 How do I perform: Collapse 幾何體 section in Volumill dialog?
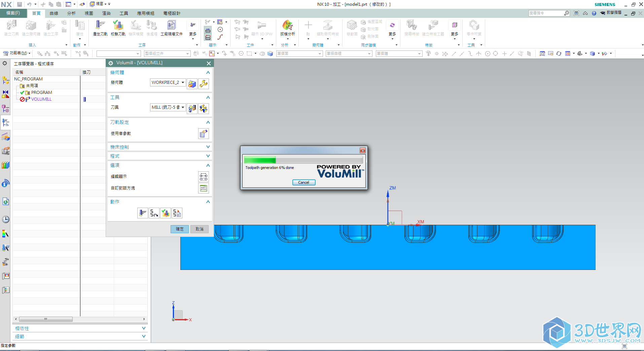[x=208, y=72]
